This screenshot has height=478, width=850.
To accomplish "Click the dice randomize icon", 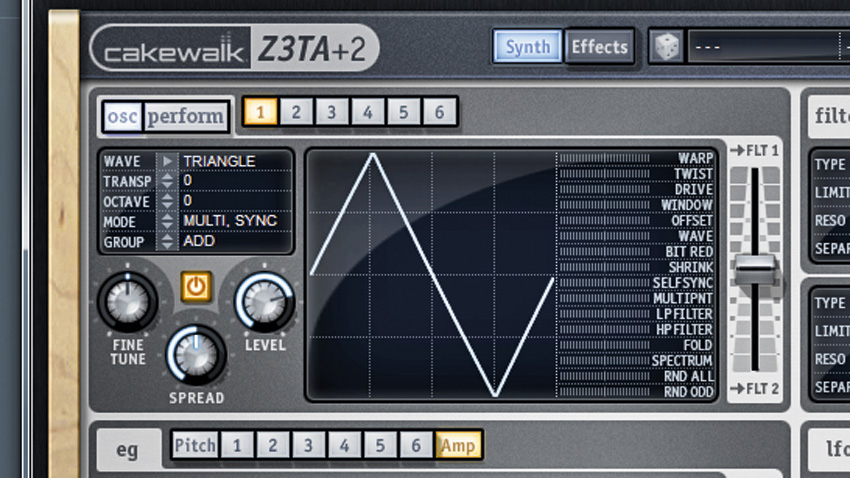I will click(666, 47).
